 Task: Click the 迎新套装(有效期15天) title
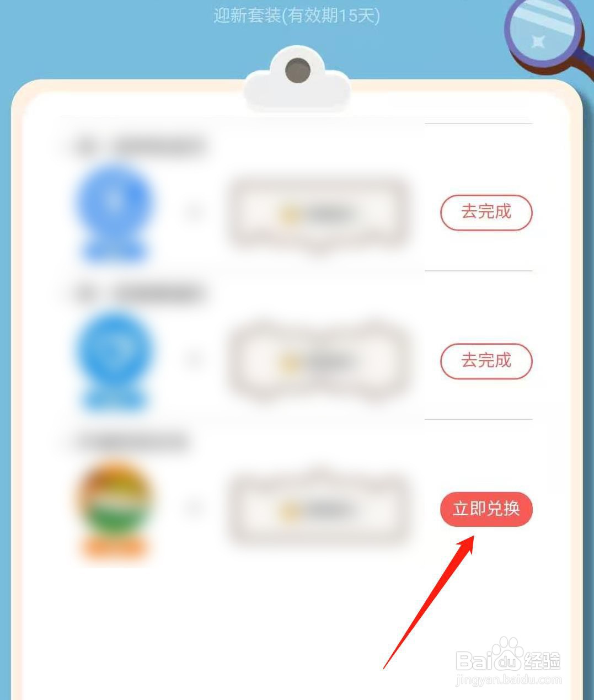point(297,15)
